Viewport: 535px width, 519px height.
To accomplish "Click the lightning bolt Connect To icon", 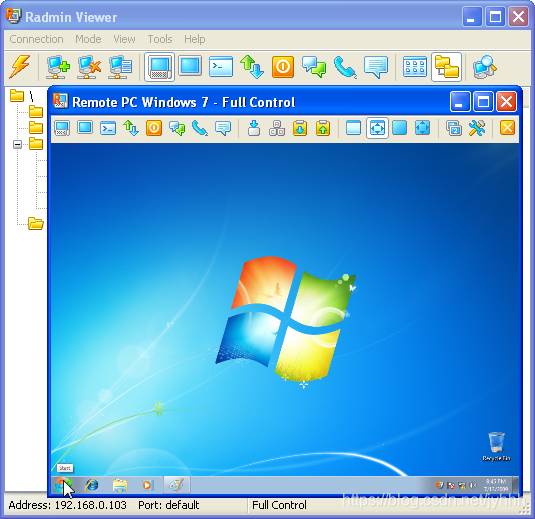I will (19, 66).
